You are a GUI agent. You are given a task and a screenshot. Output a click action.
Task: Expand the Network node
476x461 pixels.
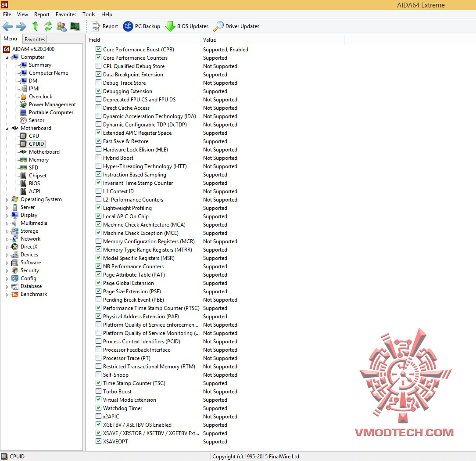7,239
